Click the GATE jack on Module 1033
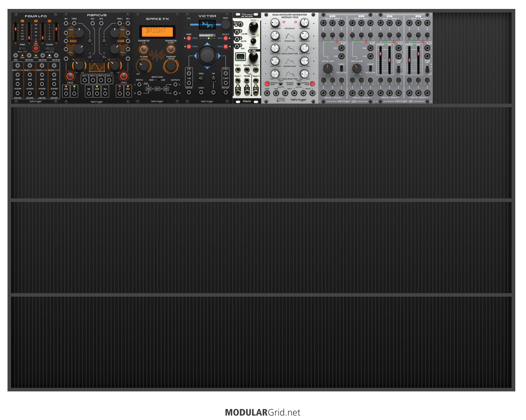This screenshot has width=526, height=420. pos(267,93)
